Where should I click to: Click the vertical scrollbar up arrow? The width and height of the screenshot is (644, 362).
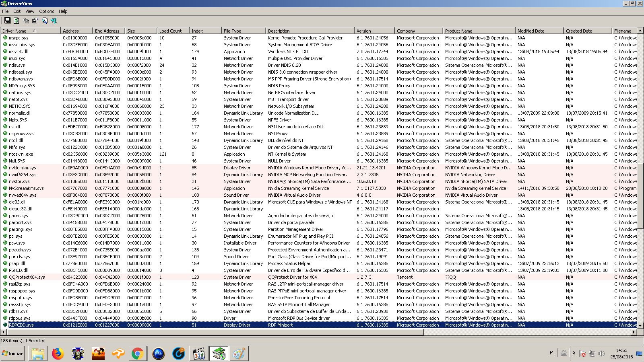(x=640, y=31)
